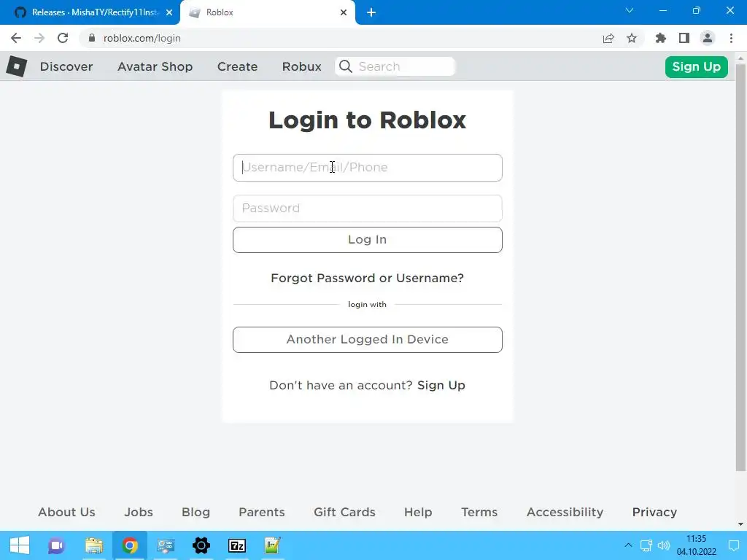Open the taskbar clock and date
The width and height of the screenshot is (747, 560).
[x=696, y=545]
